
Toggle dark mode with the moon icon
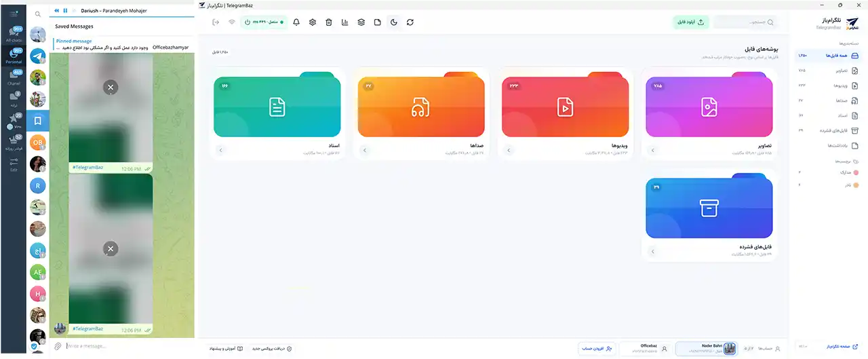tap(394, 22)
